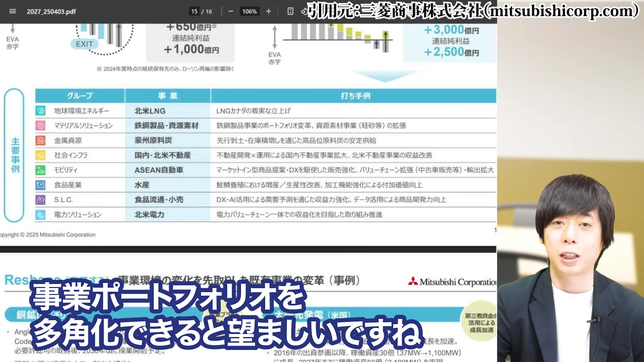
Task: Click the 鮭鱒養殖における増産 example text
Action: (x=319, y=185)
